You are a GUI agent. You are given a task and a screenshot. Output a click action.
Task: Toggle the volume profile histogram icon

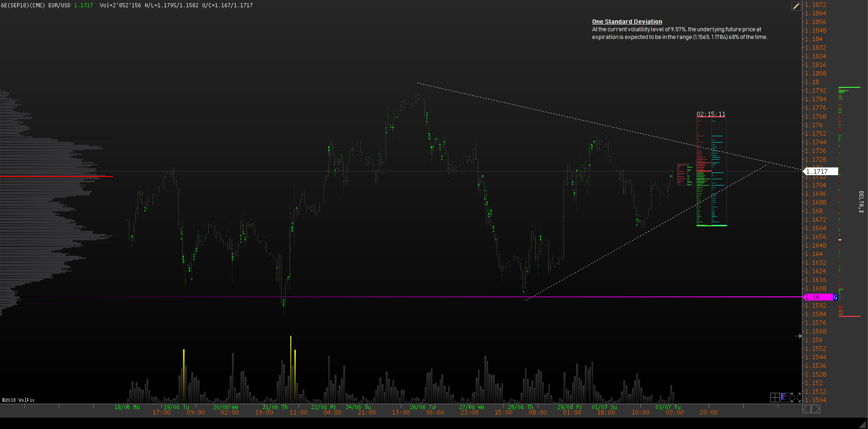click(x=785, y=397)
